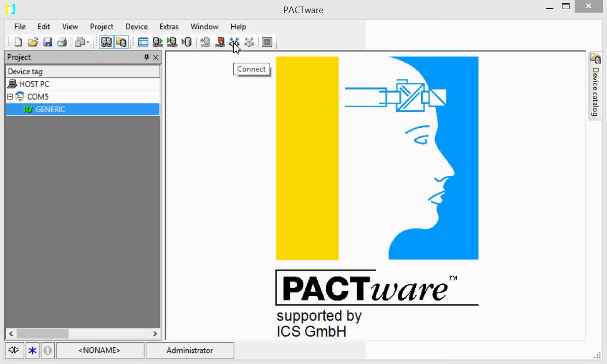
Task: Click the blue window parameter icon
Action: [x=143, y=42]
